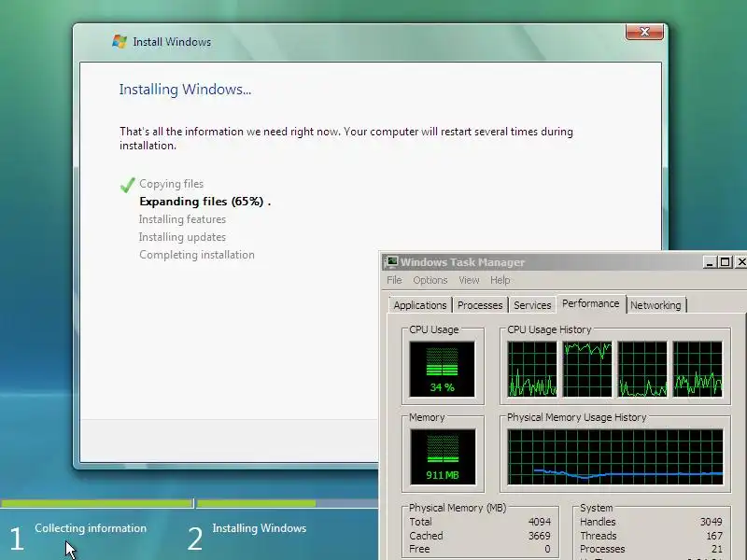The image size is (747, 560).
Task: Click the 'Installing features' step text
Action: pos(182,219)
